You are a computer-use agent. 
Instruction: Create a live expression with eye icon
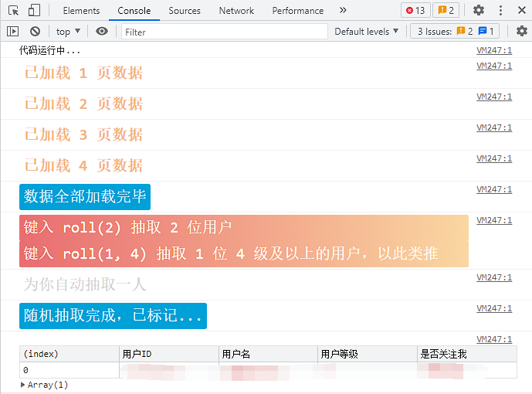pos(102,32)
